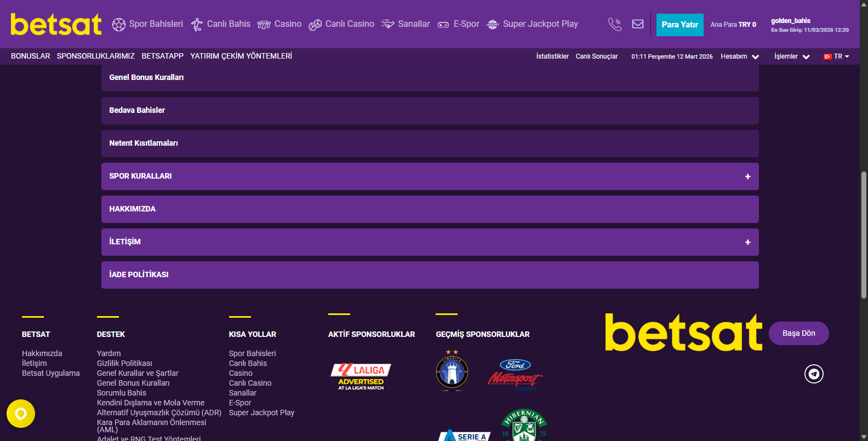Screen dimensions: 868x441
Task: Click the phone contact icon
Action: coord(615,24)
